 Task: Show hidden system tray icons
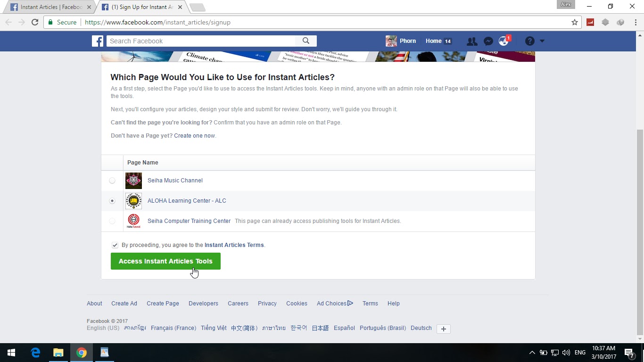(532, 353)
